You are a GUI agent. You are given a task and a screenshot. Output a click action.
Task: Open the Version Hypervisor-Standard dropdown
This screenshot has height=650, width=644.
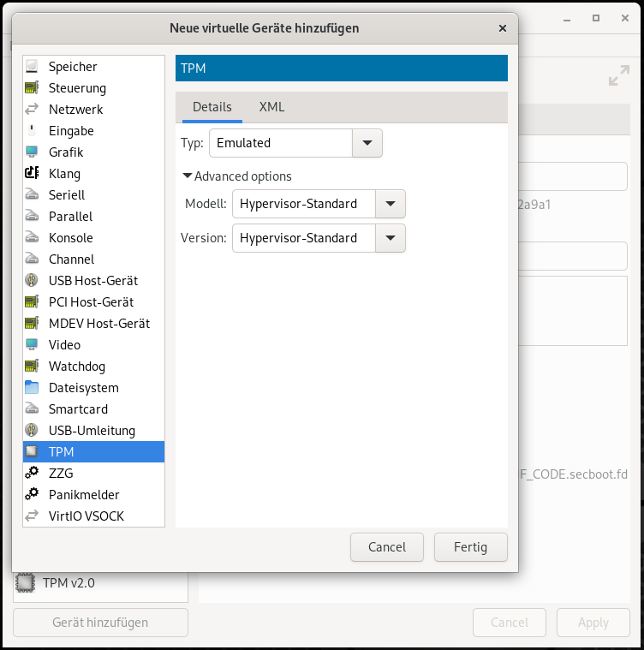point(319,238)
